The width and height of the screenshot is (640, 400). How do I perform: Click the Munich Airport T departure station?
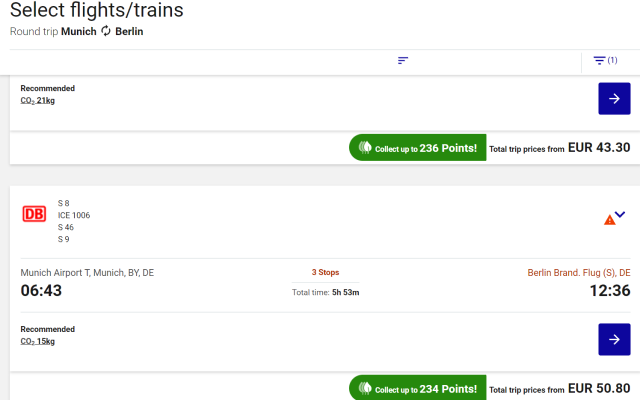click(x=87, y=272)
